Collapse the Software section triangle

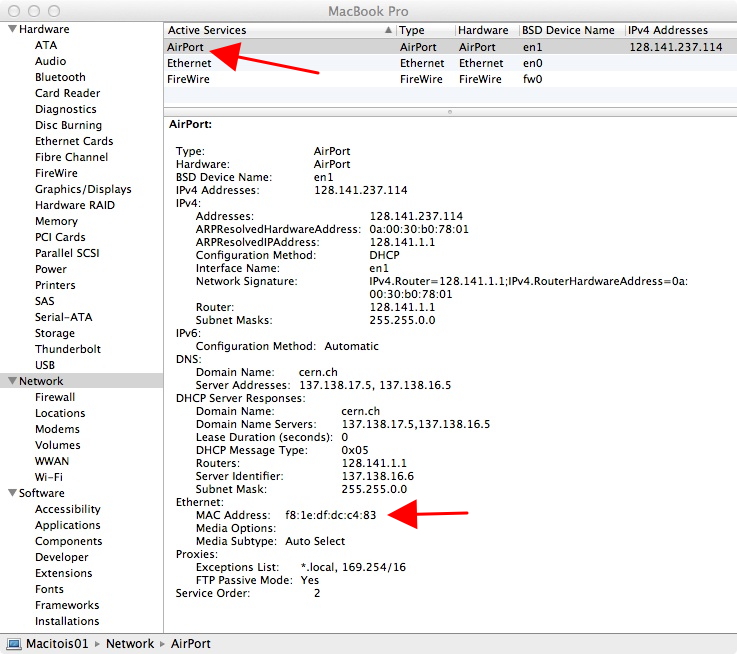tap(13, 493)
